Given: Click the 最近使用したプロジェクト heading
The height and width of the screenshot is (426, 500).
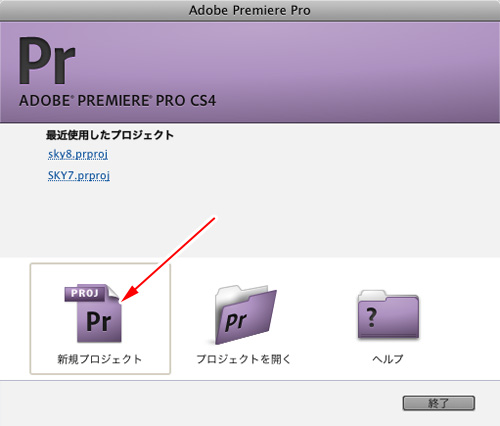Looking at the screenshot, I should click(110, 135).
